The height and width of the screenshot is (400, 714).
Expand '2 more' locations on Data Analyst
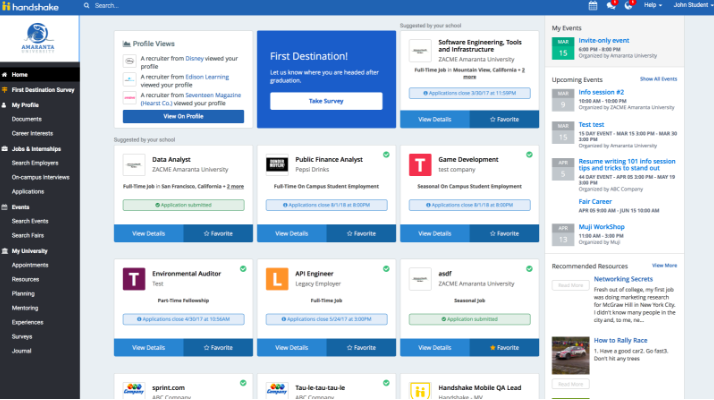click(235, 186)
